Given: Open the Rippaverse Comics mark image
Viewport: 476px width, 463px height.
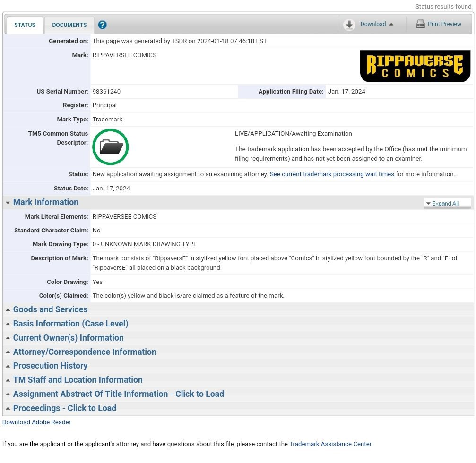Looking at the screenshot, I should [x=415, y=66].
